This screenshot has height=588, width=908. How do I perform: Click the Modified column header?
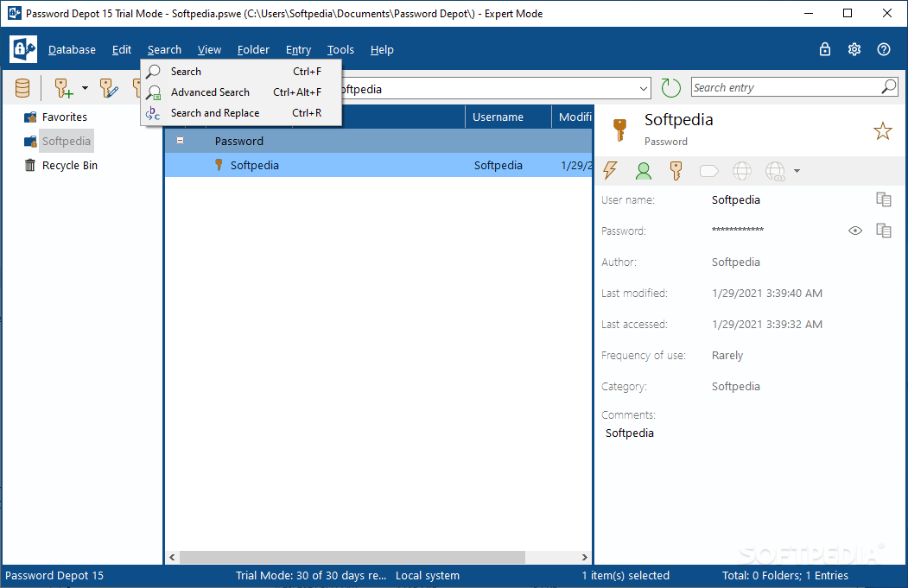(572, 117)
